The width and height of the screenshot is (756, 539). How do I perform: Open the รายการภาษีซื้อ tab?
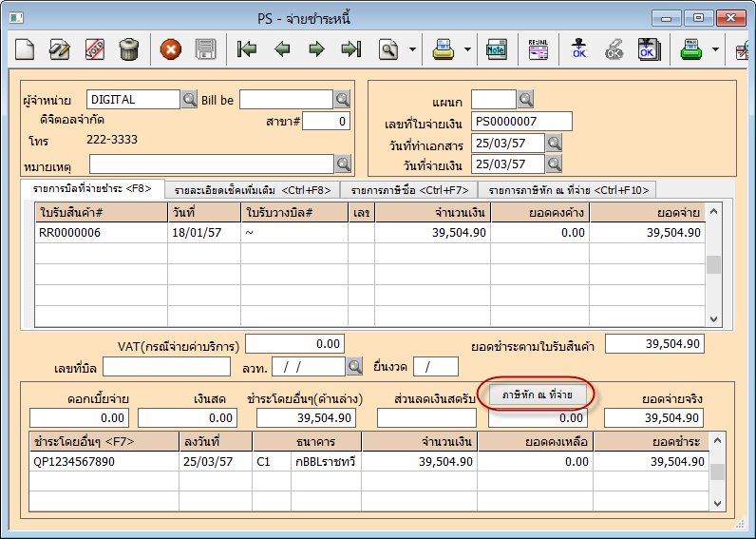[407, 190]
